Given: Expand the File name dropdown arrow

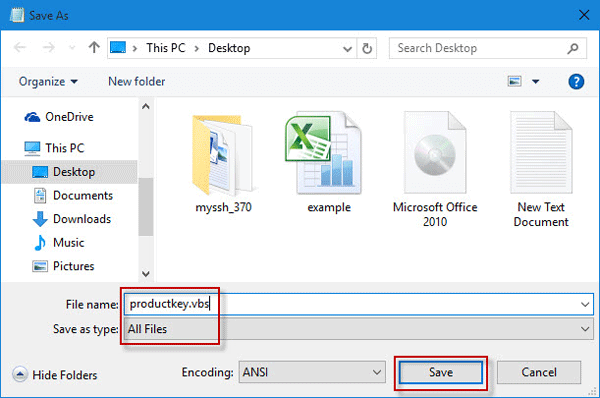Looking at the screenshot, I should point(585,305).
